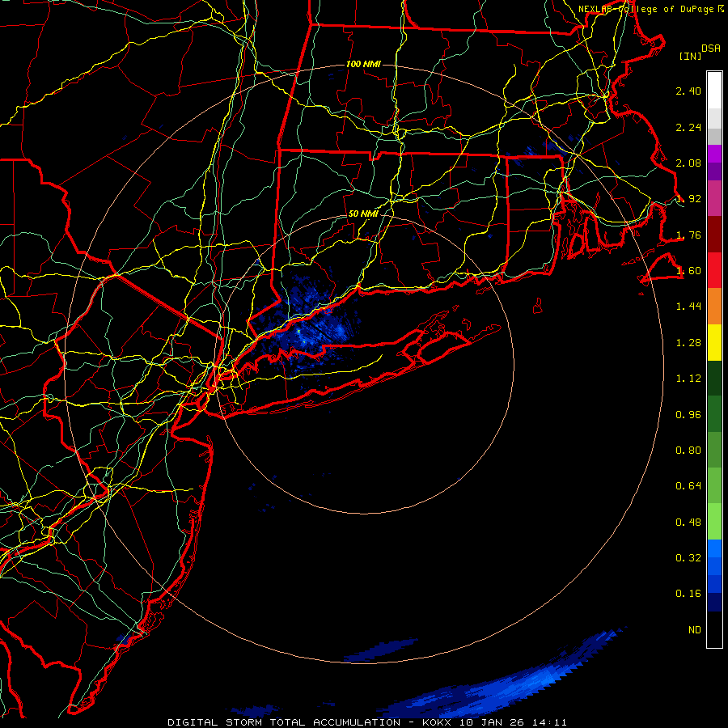Click the 100 NMI range ring label
The height and width of the screenshot is (728, 728).
pyautogui.click(x=363, y=64)
